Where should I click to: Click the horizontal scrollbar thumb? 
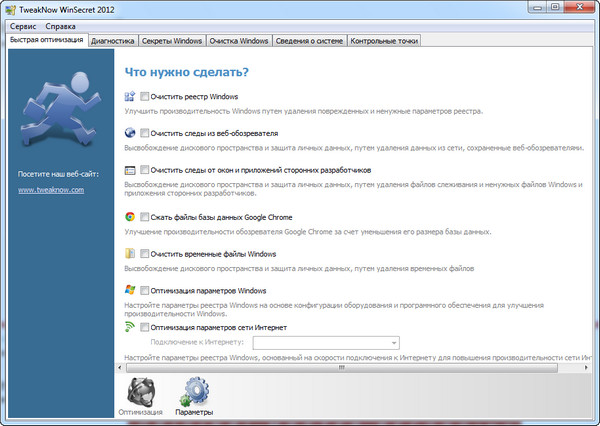pos(342,367)
